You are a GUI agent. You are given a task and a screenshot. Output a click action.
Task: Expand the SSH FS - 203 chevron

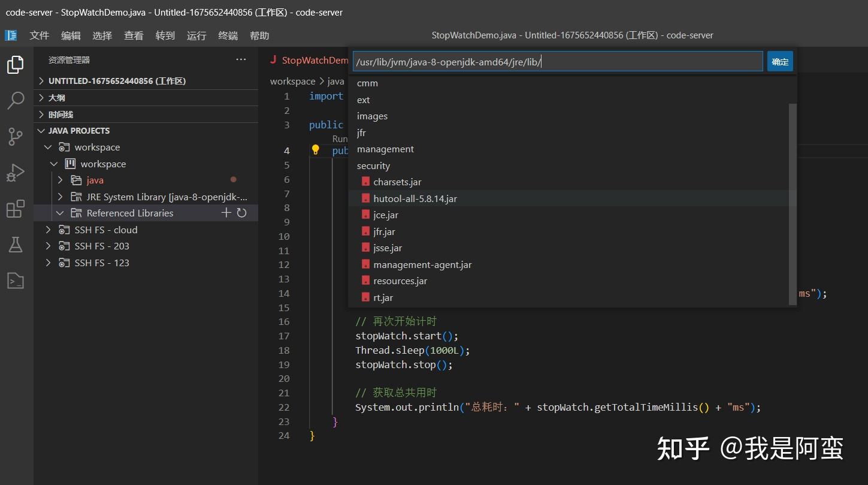[x=49, y=246]
